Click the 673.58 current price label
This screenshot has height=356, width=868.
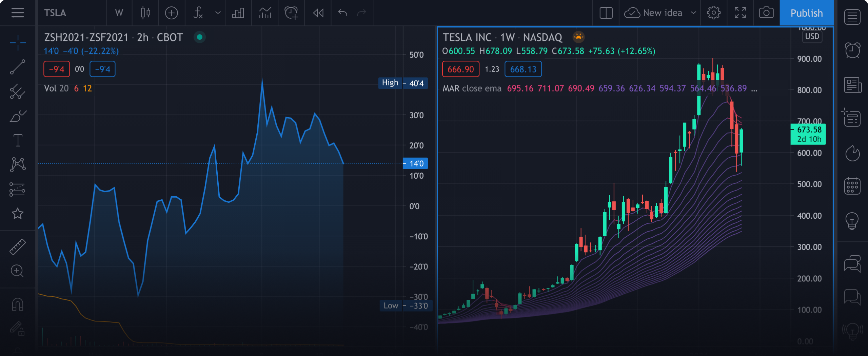click(808, 134)
